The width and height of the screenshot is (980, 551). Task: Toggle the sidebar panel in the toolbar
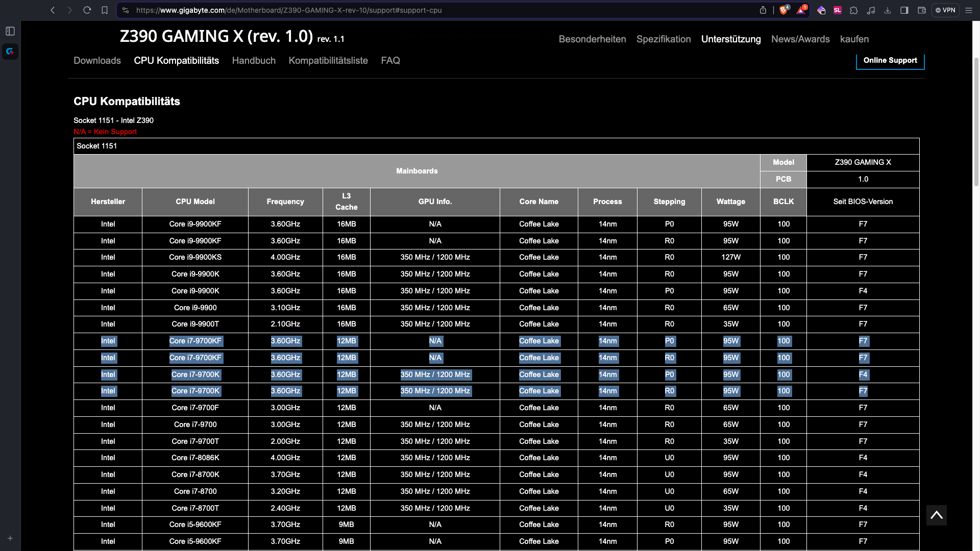[x=904, y=10]
